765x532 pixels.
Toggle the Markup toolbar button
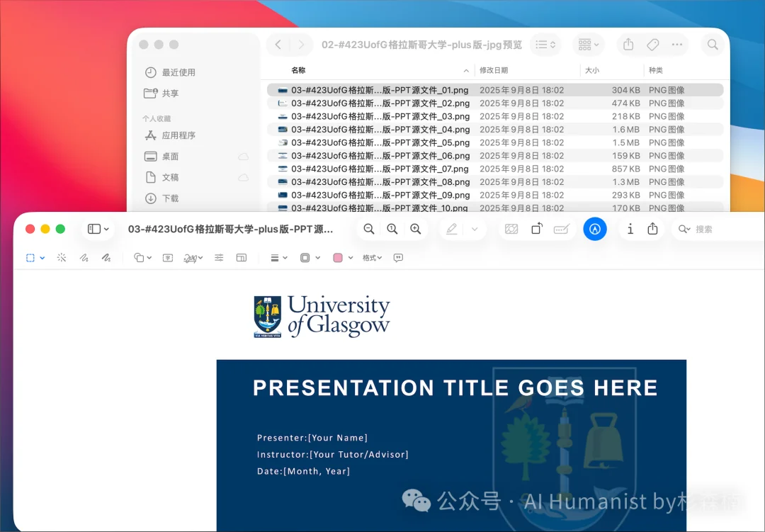point(595,229)
